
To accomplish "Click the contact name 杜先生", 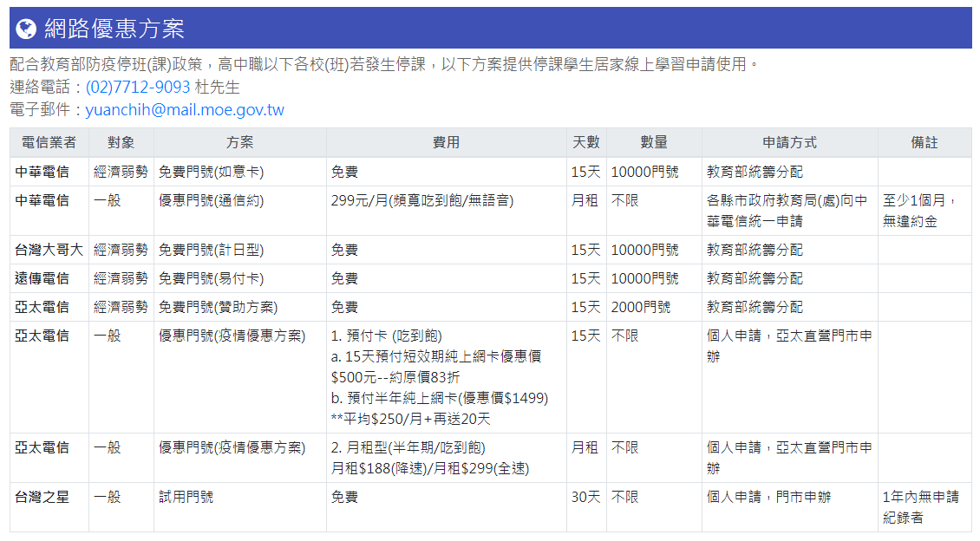I will pos(217,87).
